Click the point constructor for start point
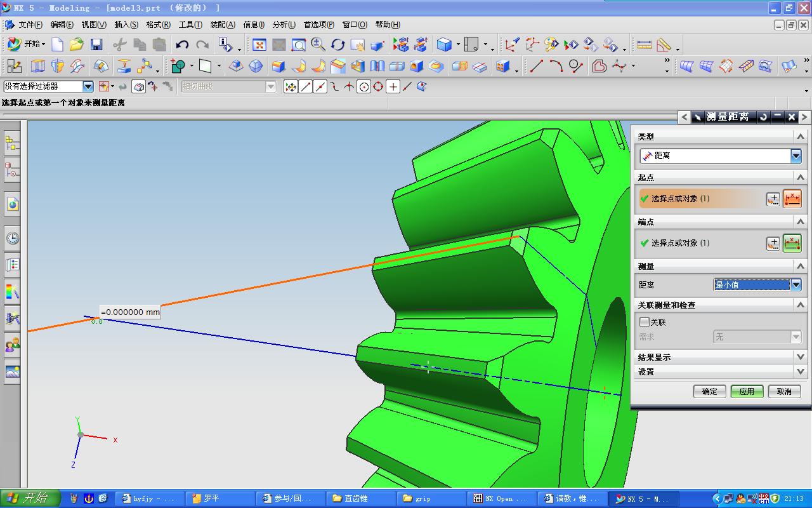This screenshot has height=508, width=812. (773, 199)
